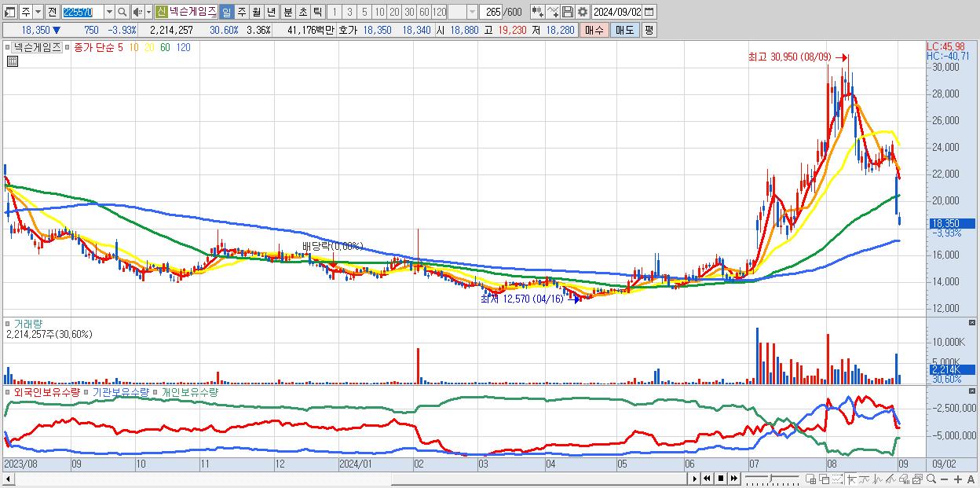Click the overlapping windows icon in the bottom toolbar

(x=825, y=479)
